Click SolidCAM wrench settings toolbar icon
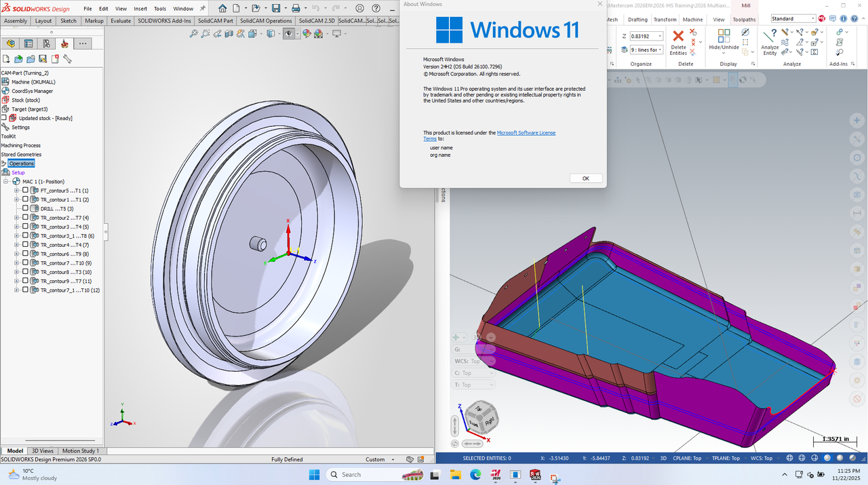Screen dimensions: 868x485 [67, 59]
